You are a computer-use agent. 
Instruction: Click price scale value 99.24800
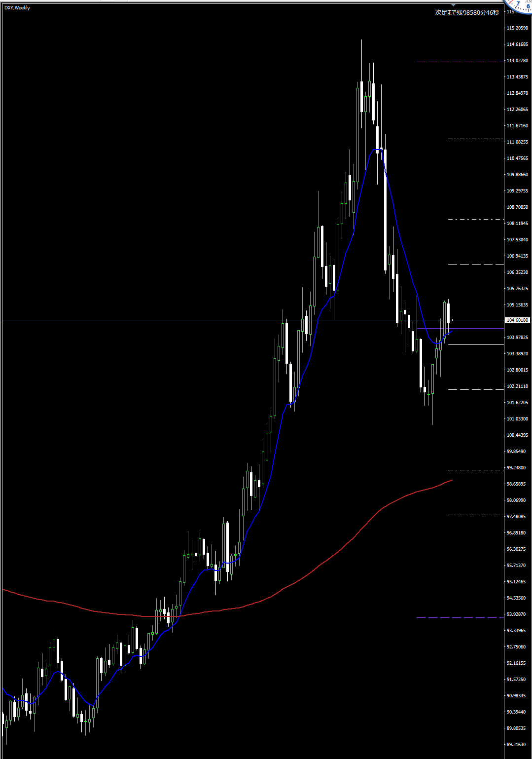click(516, 468)
